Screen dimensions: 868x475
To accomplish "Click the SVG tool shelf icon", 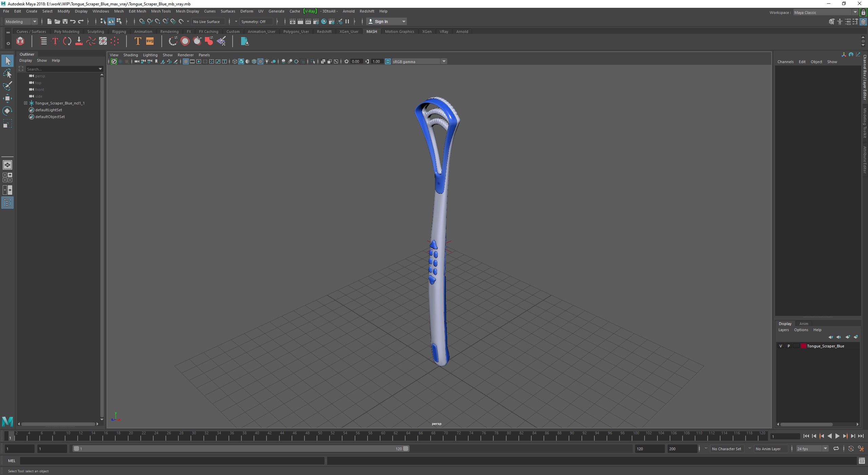I will tap(150, 41).
